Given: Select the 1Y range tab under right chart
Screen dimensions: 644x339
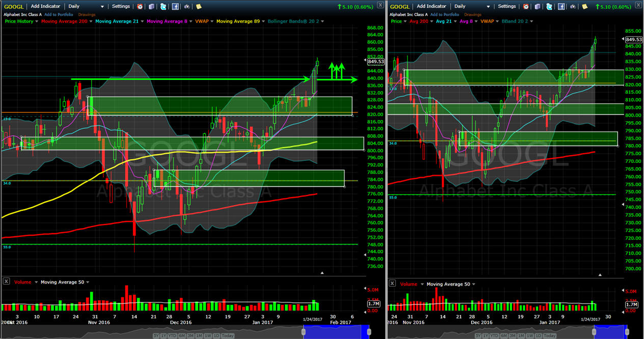Looking at the screenshot, I should coord(486,335).
